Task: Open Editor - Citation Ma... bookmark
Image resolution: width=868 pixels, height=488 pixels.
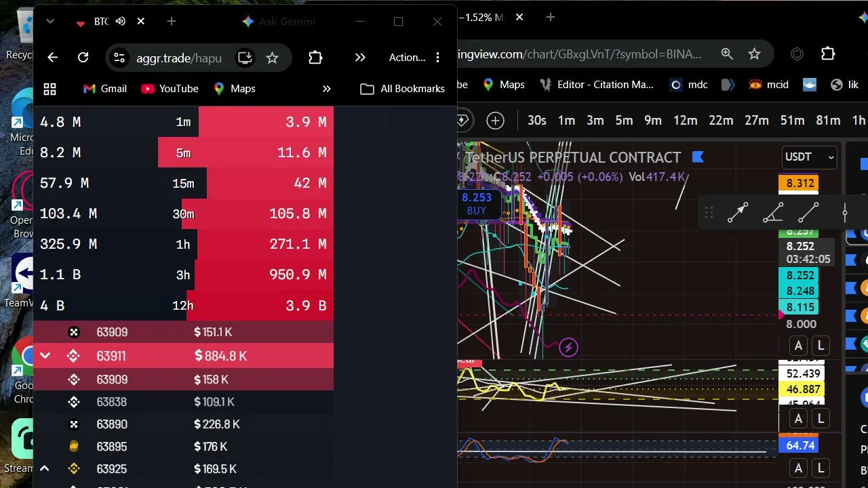Action: [596, 85]
